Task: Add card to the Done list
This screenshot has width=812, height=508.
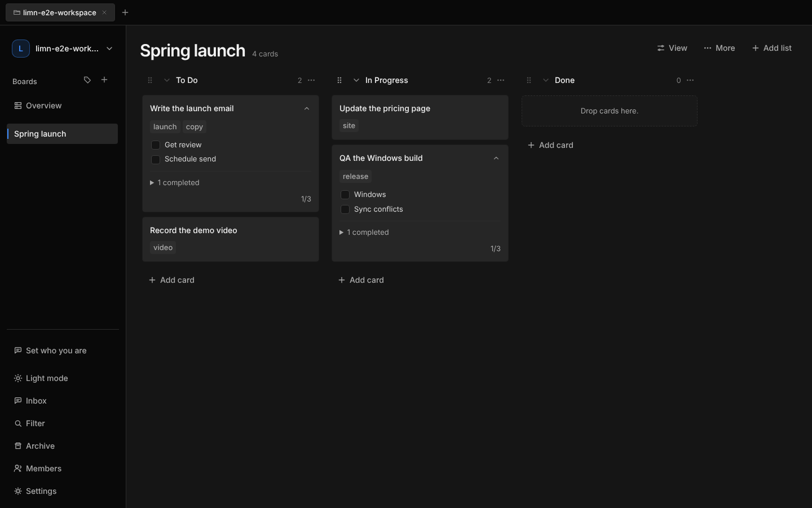Action: click(550, 145)
